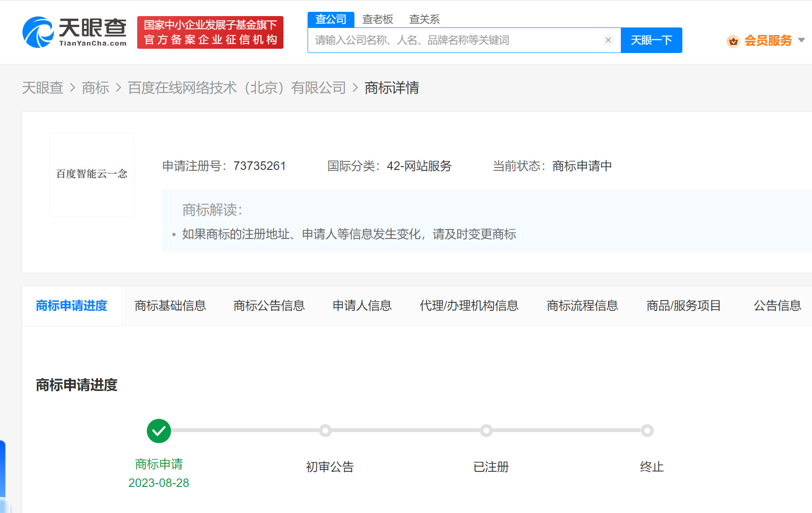Click the green checkmark on 商标申请 step
Viewport: 812px width, 513px height.
pos(159,431)
